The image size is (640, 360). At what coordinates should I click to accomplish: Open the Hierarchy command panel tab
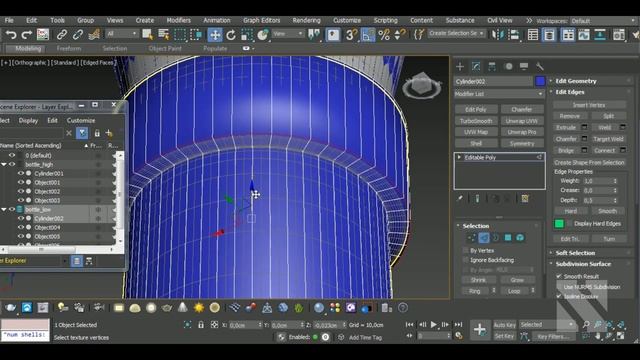coord(492,66)
